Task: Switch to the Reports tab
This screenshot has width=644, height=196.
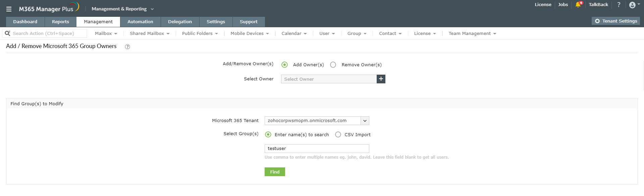Action: pos(60,22)
